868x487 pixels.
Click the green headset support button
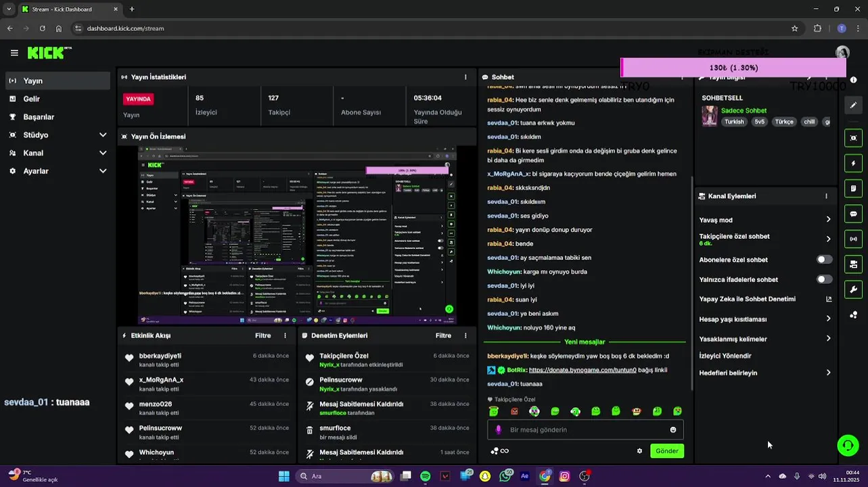pyautogui.click(x=848, y=445)
